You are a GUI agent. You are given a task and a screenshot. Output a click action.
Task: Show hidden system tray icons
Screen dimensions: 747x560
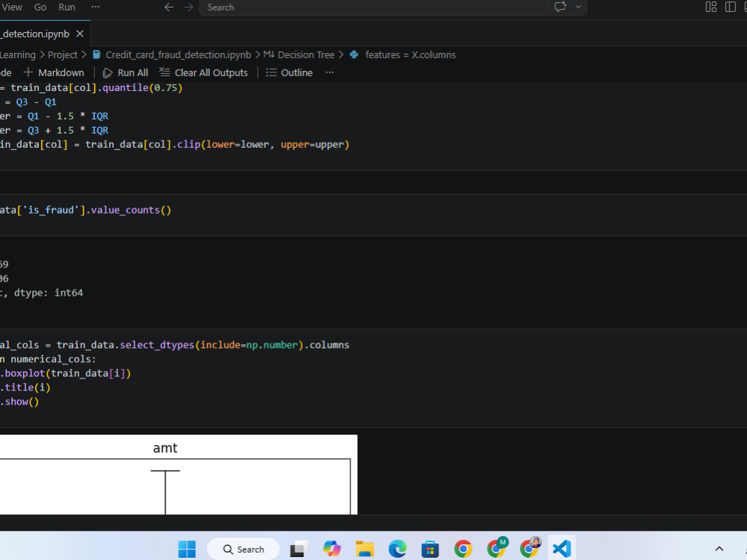click(x=719, y=549)
